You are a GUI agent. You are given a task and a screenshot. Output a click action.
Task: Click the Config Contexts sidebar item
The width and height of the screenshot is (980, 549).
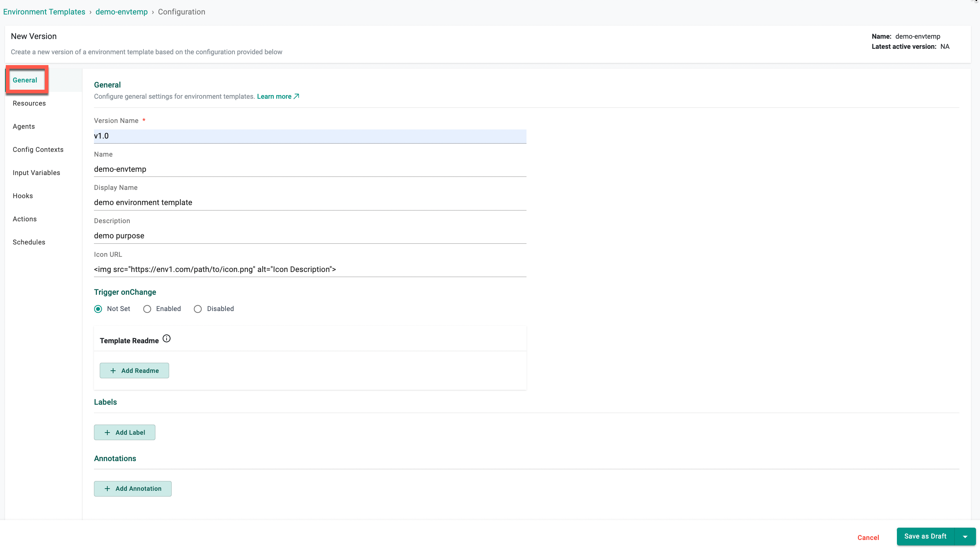38,149
